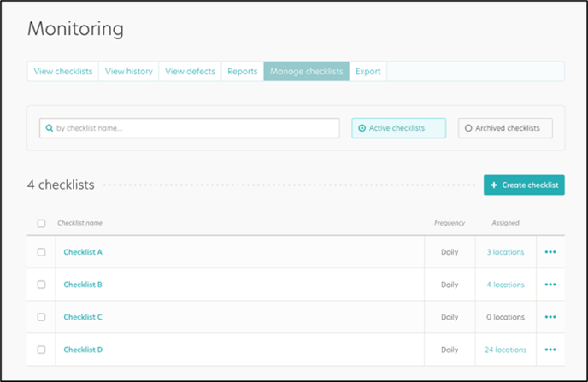The width and height of the screenshot is (588, 382).
Task: Select the Active checklists radio option
Action: pyautogui.click(x=398, y=128)
